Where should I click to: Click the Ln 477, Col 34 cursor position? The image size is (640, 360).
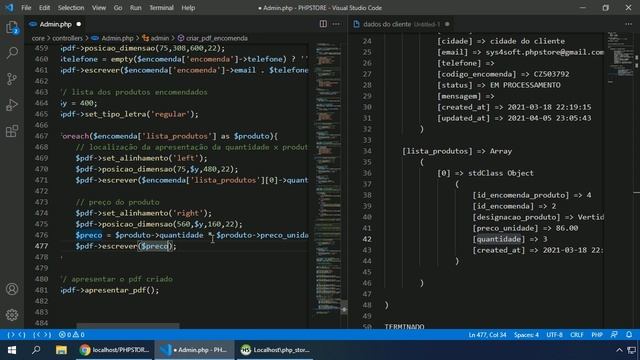pyautogui.click(x=487, y=335)
